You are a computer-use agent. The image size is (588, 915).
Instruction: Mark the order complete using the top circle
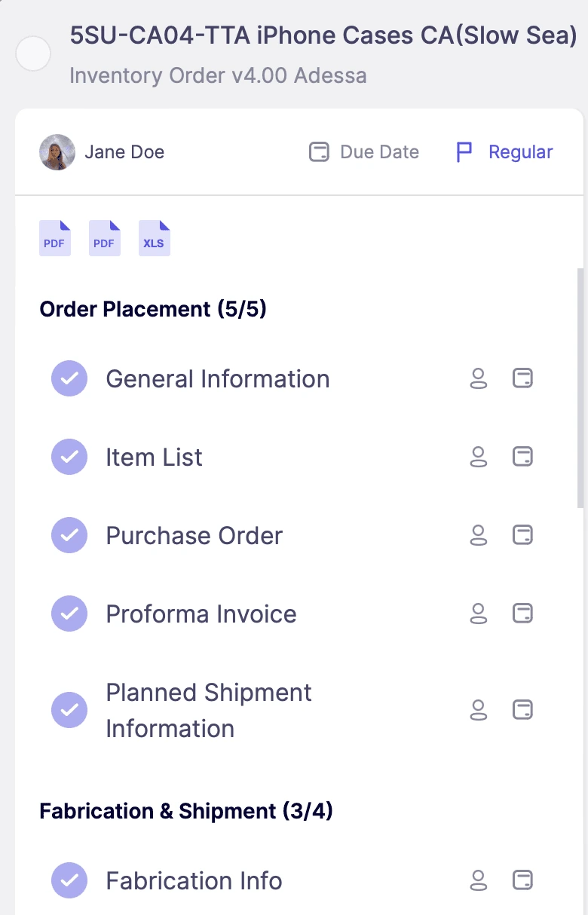pyautogui.click(x=33, y=54)
